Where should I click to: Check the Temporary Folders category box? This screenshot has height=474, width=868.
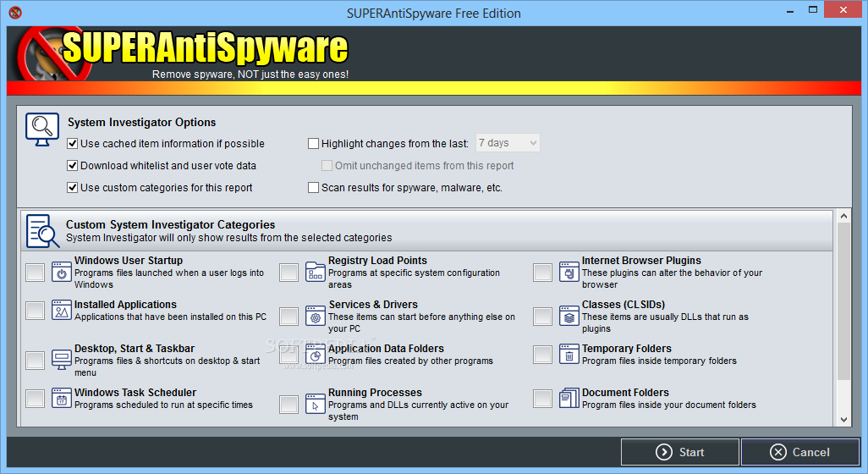point(542,355)
